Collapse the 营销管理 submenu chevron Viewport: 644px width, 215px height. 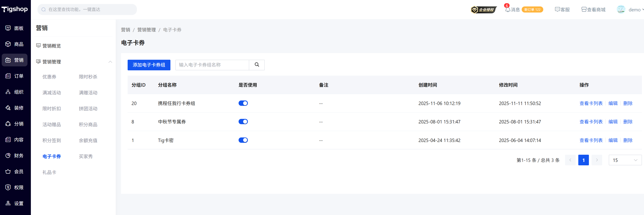[x=110, y=62]
